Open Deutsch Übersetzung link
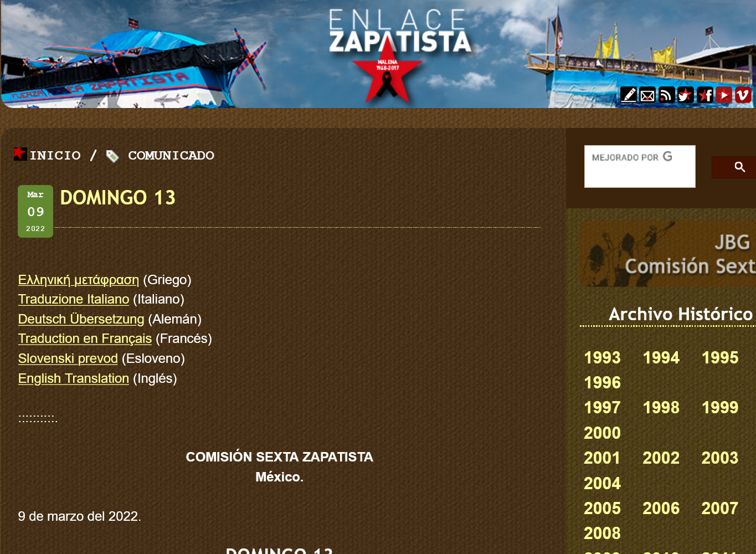The width and height of the screenshot is (756, 554). tap(81, 319)
